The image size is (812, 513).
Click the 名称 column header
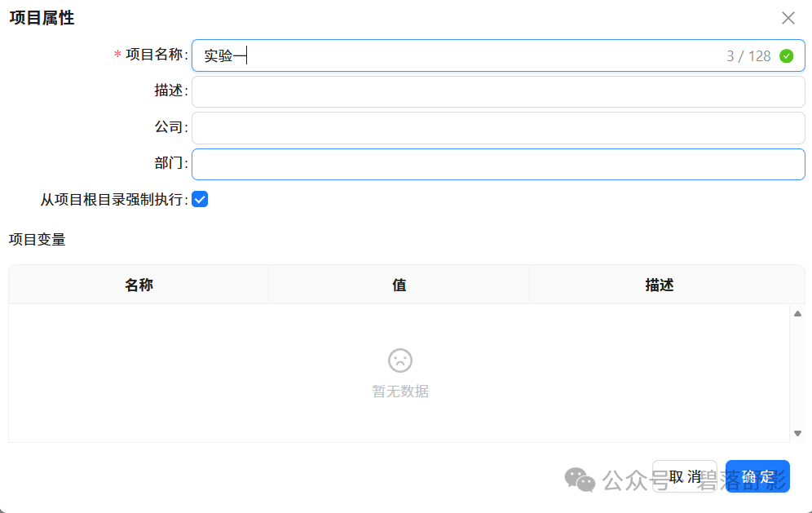(139, 285)
